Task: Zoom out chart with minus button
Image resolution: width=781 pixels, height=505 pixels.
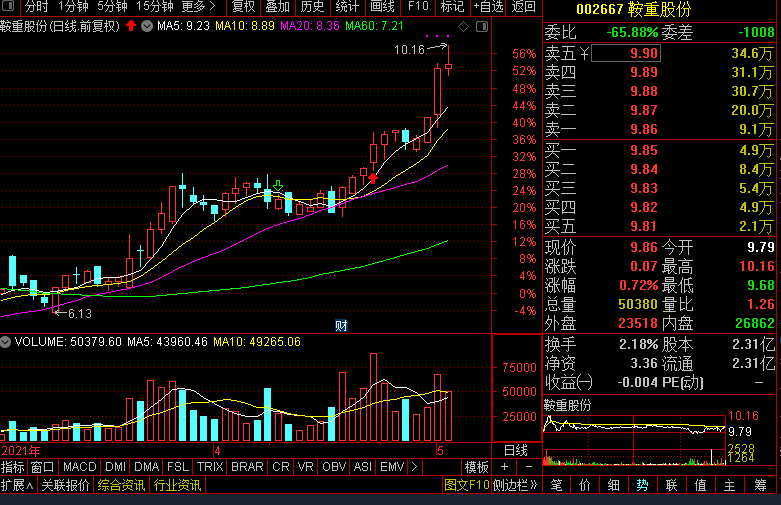Action: pyautogui.click(x=529, y=467)
